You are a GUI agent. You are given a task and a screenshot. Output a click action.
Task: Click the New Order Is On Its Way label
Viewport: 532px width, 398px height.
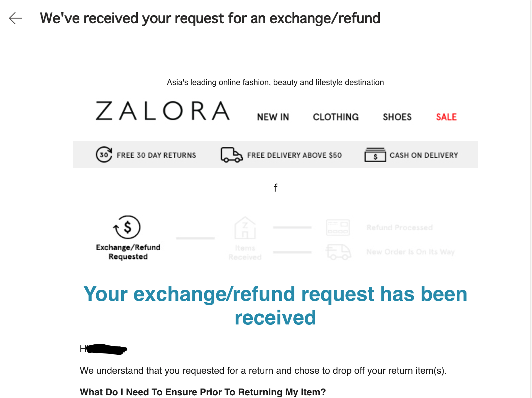pos(410,252)
